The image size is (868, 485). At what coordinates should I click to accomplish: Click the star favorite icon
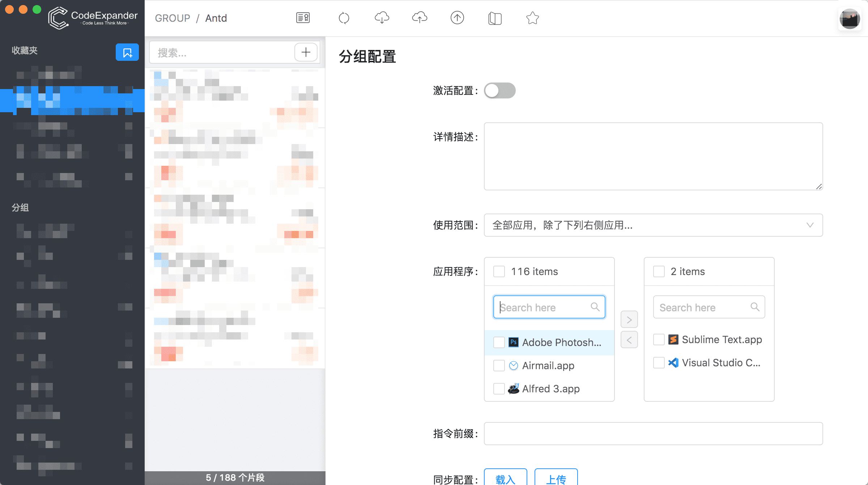point(532,18)
